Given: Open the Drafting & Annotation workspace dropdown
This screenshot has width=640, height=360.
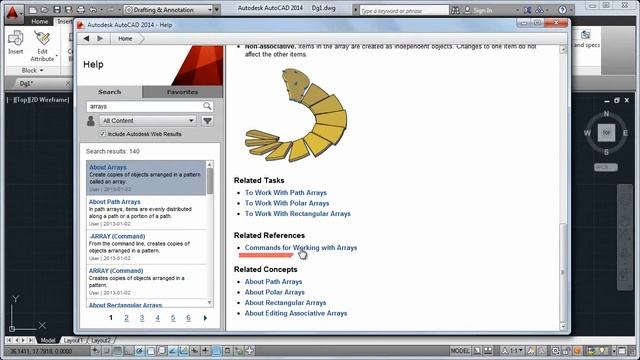Looking at the screenshot, I should pyautogui.click(x=210, y=10).
